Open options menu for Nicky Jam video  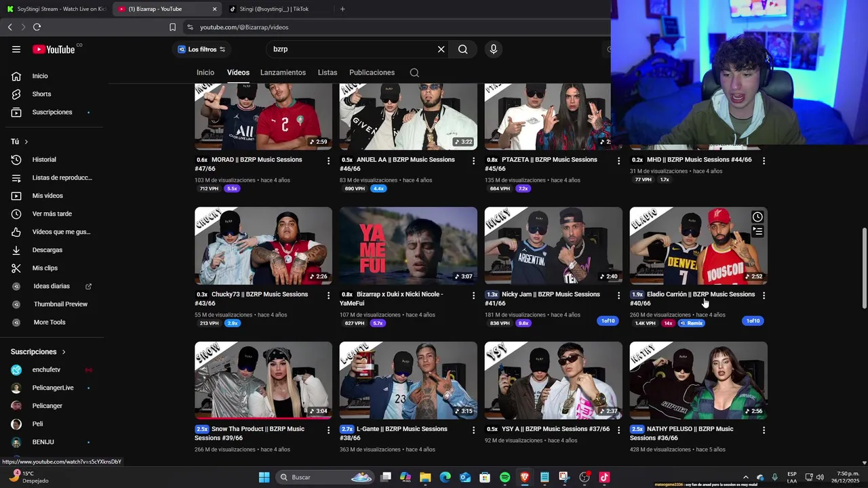618,296
